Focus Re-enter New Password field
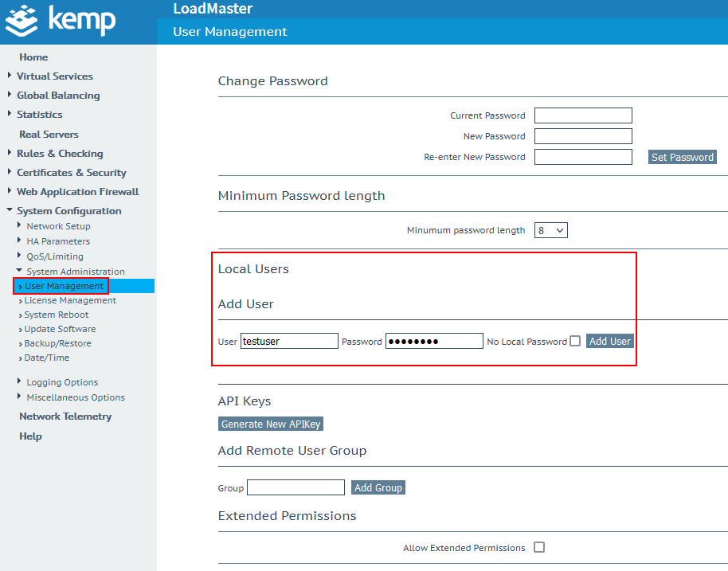728x571 pixels. [583, 157]
